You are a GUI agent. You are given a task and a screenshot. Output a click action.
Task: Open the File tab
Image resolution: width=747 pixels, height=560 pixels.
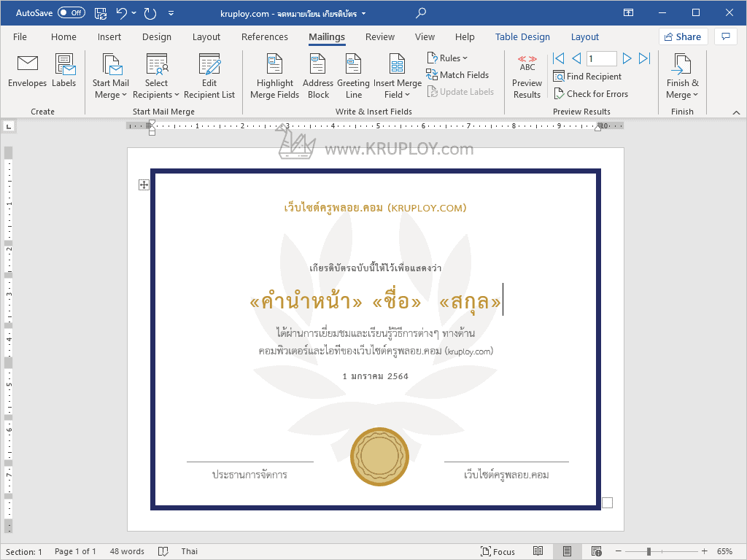20,36
